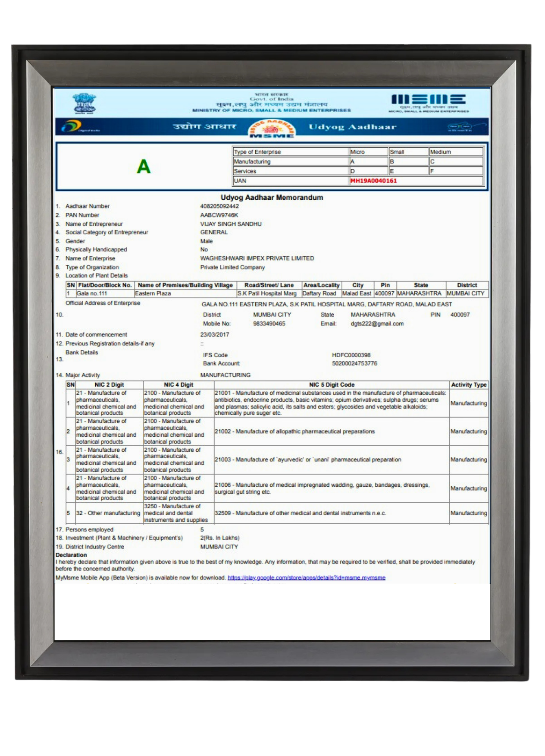
Task: Click gender value 'Male'
Action: coord(206,241)
